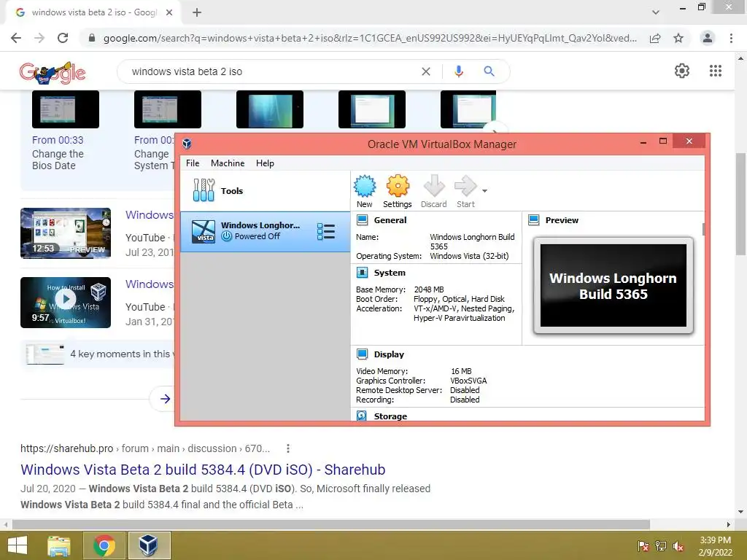Bookmark this page with the star
Image resolution: width=747 pixels, height=560 pixels.
point(678,38)
